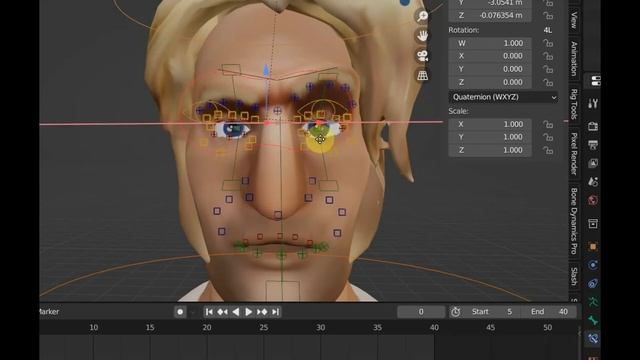Screen dimensions: 640x360
Task: Click the Rotation Z value field
Action: 490,82
